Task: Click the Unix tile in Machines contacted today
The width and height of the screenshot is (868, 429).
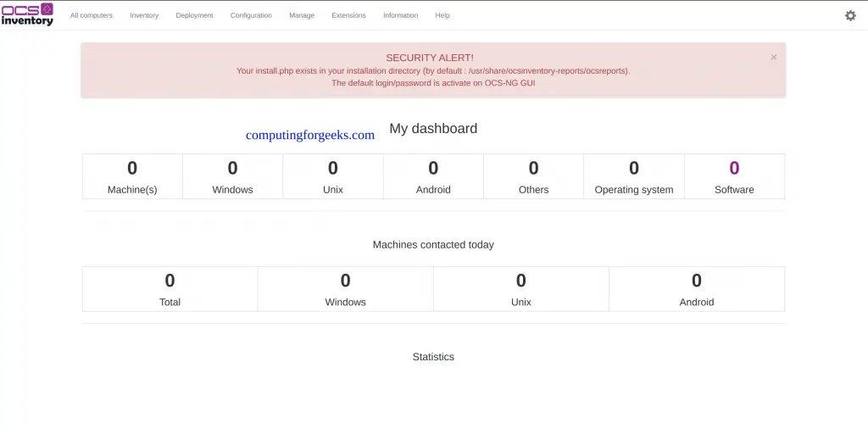Action: click(x=521, y=289)
